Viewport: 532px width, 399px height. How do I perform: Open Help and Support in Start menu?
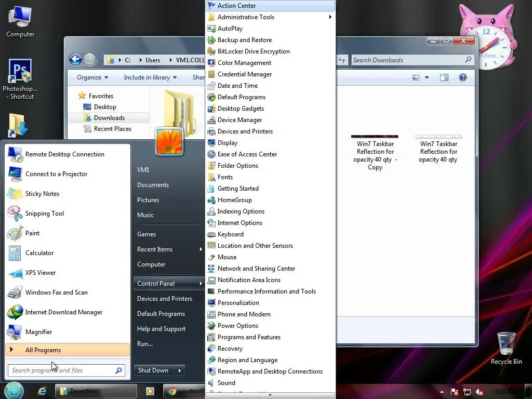(x=161, y=329)
